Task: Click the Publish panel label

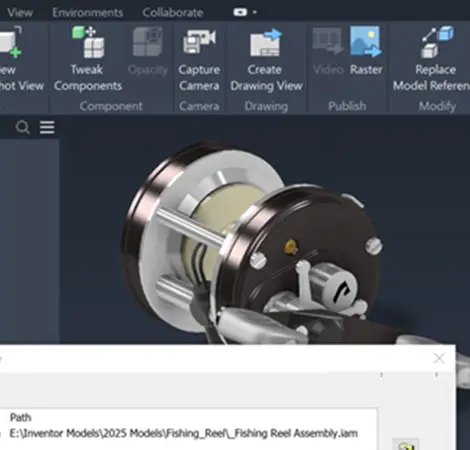Action: [347, 106]
